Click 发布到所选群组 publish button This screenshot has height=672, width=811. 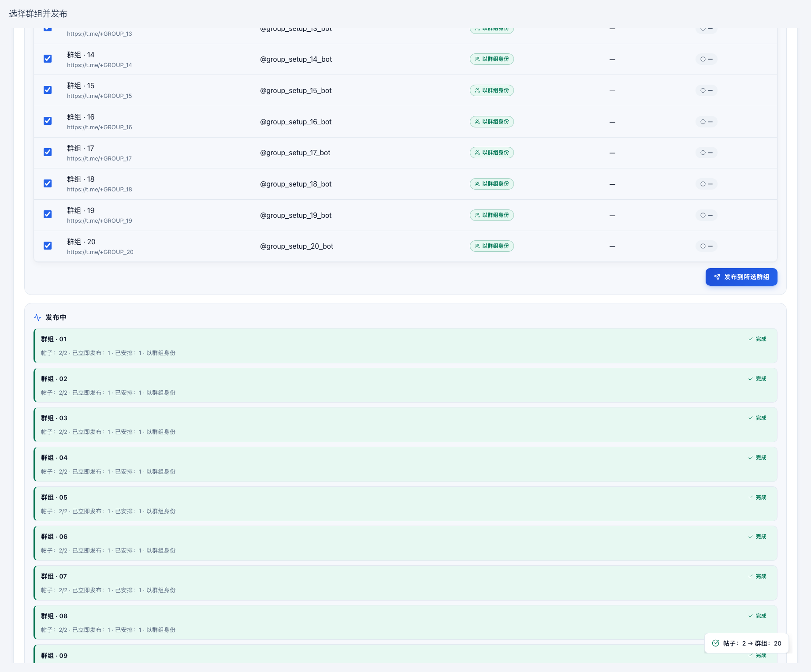click(x=741, y=277)
